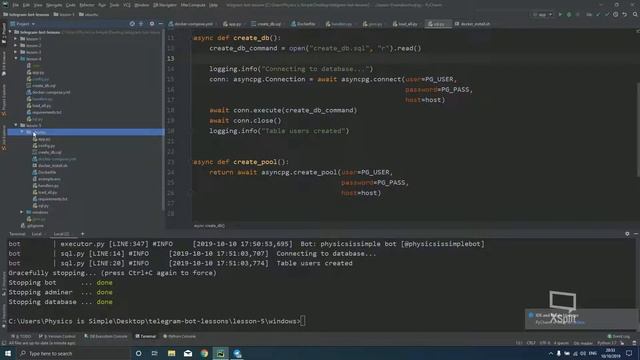Open the Telegram taskbar icon
Viewport: 640px width, 360px height.
(x=237, y=353)
